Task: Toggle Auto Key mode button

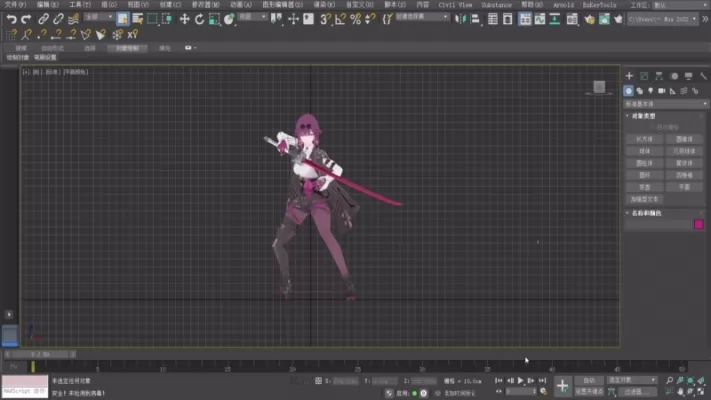Action: pos(589,380)
